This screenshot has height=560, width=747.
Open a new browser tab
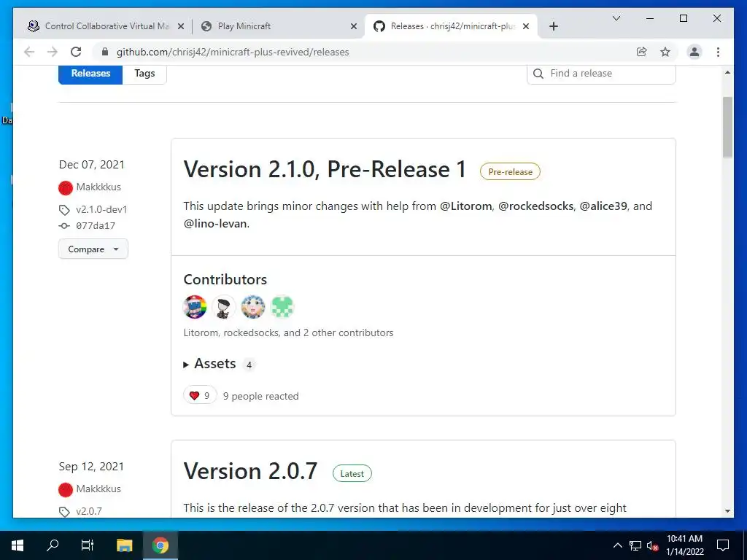tap(553, 26)
